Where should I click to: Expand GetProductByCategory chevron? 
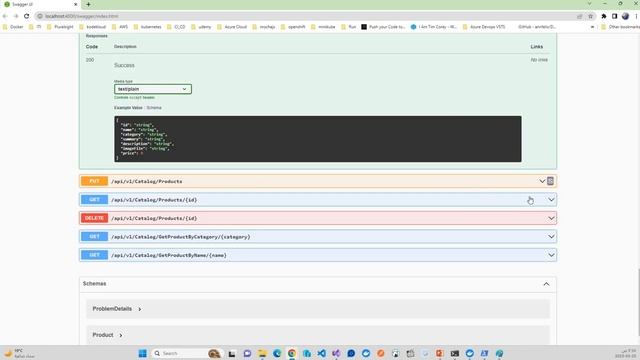[551, 236]
